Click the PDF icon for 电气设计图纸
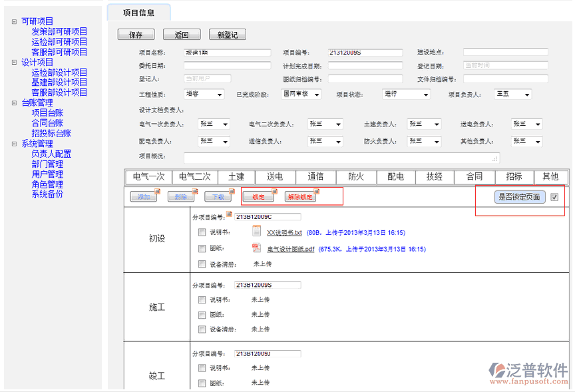Viewport: 575px width, 392px height. point(256,248)
